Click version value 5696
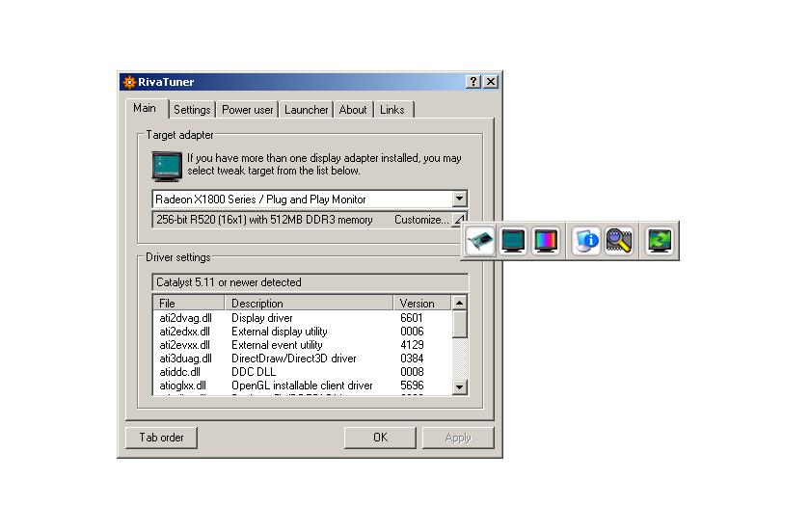 click(x=412, y=386)
